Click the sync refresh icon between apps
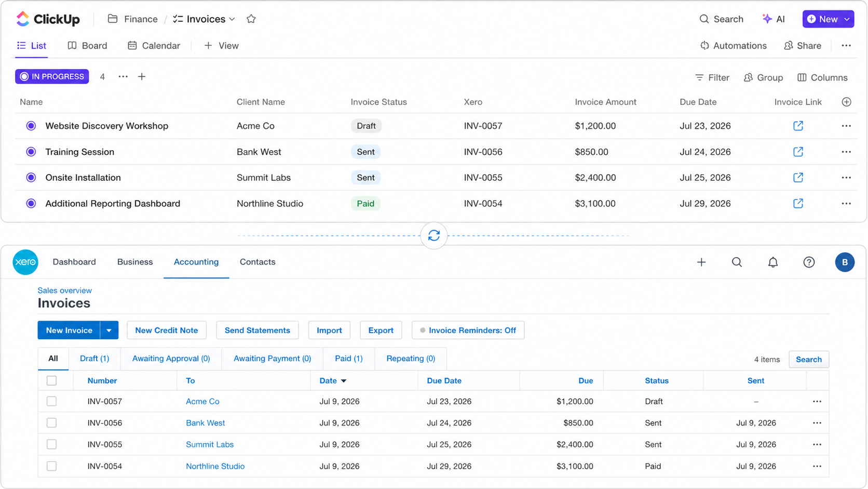The image size is (868, 489). (434, 235)
